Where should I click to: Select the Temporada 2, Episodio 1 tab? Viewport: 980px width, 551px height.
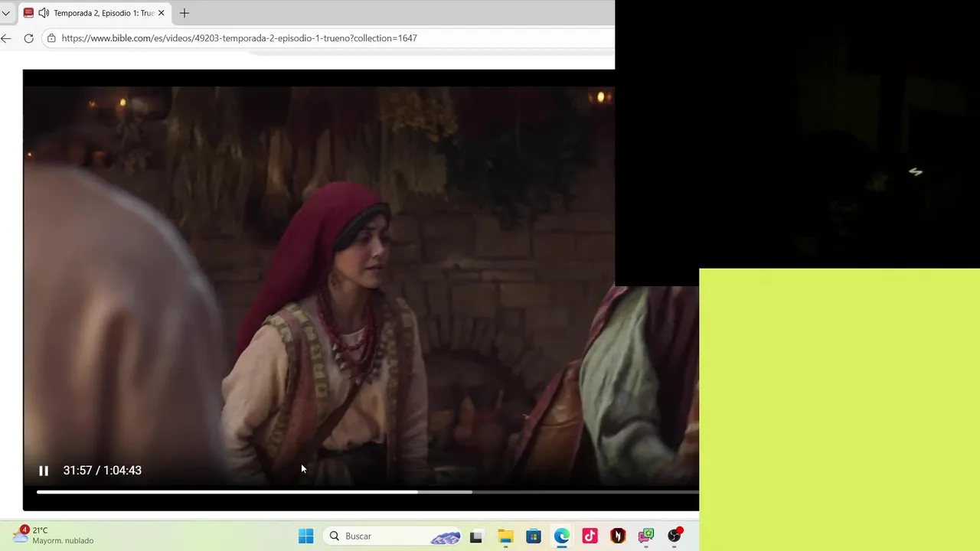pyautogui.click(x=93, y=13)
